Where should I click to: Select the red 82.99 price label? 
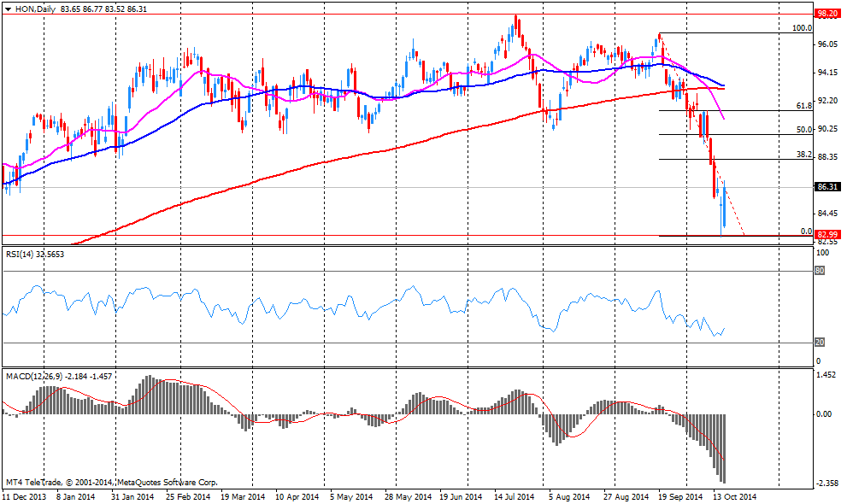[826, 234]
